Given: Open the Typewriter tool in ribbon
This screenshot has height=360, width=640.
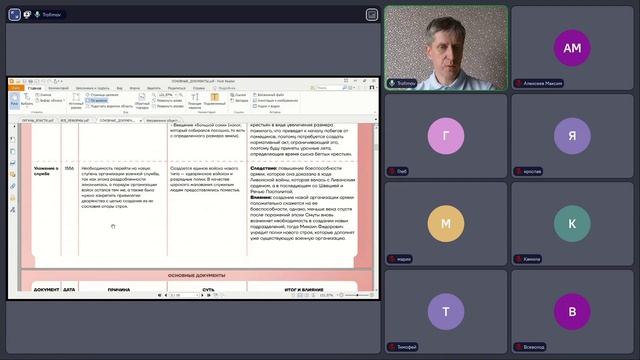Looking at the screenshot, I should 195,101.
